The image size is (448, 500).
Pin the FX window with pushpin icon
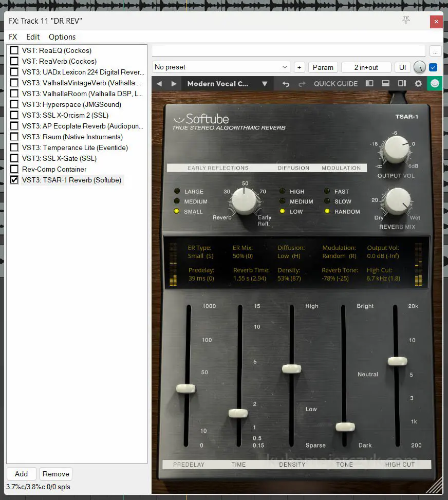point(406,20)
